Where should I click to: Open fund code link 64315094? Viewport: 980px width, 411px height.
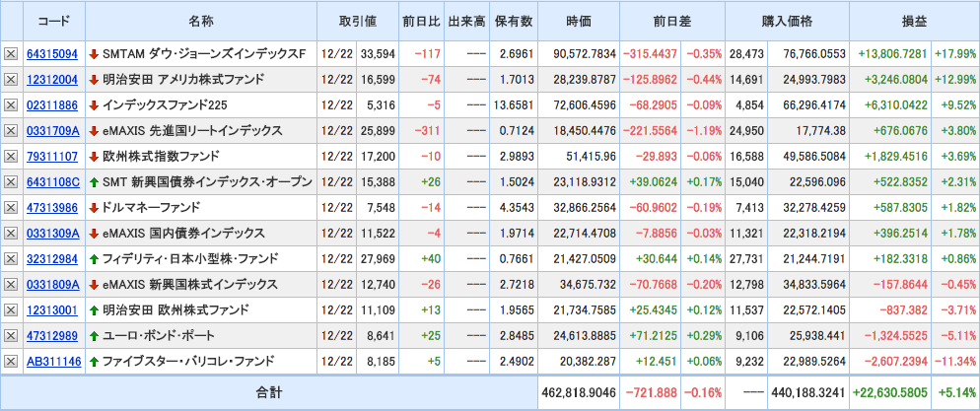pos(52,54)
